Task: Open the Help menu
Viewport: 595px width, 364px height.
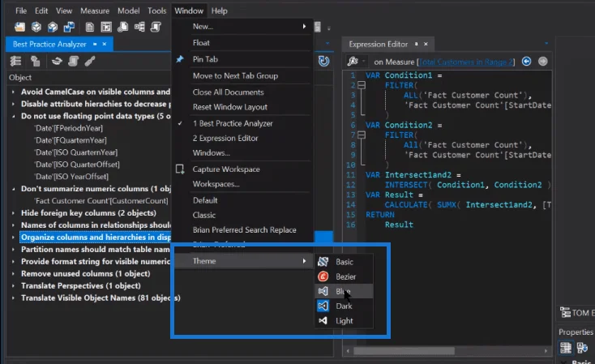Action: point(219,11)
